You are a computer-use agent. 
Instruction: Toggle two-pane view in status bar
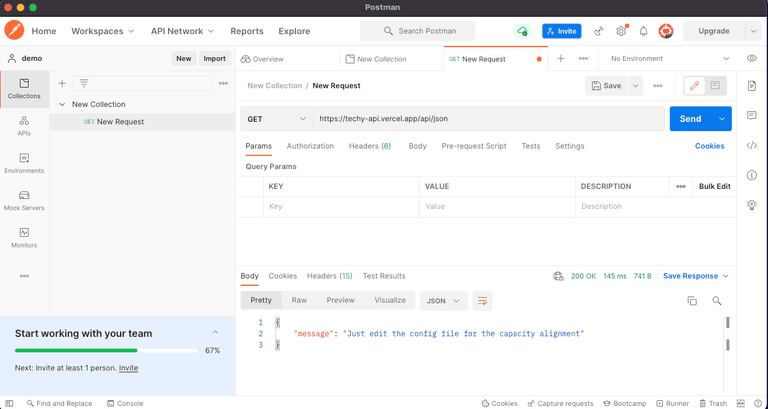point(741,403)
